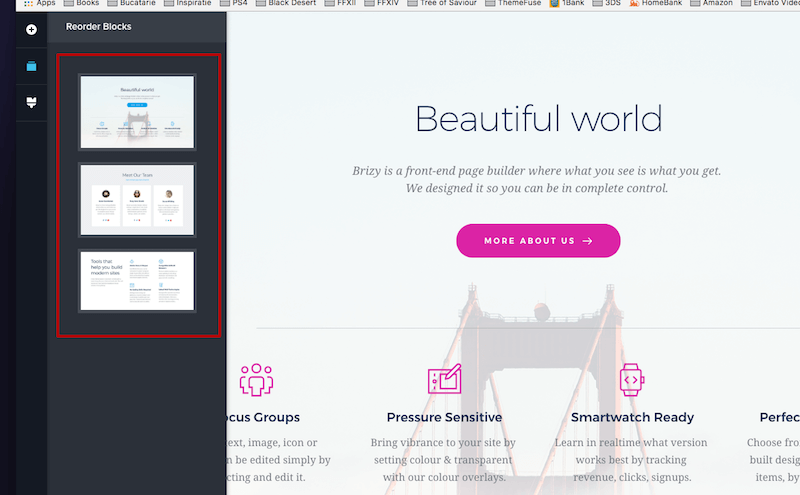Click the Bring vibrance to your site paragraph
The width and height of the screenshot is (800, 495).
pyautogui.click(x=443, y=460)
